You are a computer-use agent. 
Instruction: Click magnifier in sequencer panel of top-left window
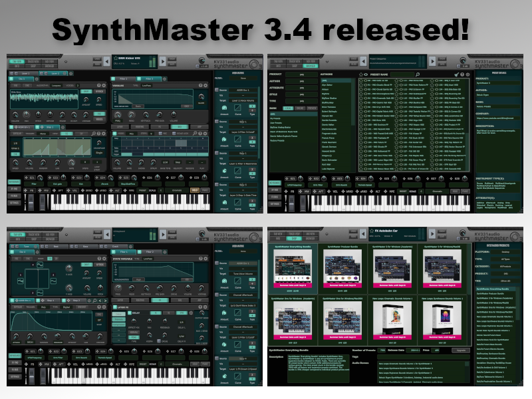point(195,134)
